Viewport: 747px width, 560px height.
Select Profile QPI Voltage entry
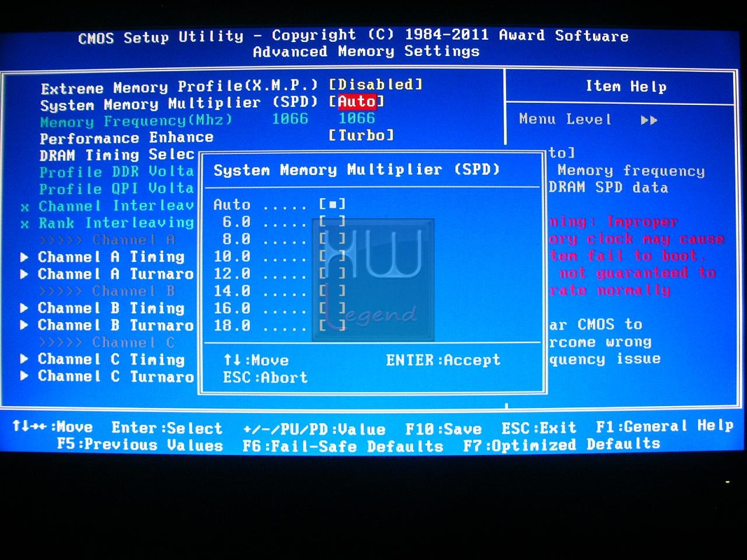(117, 189)
